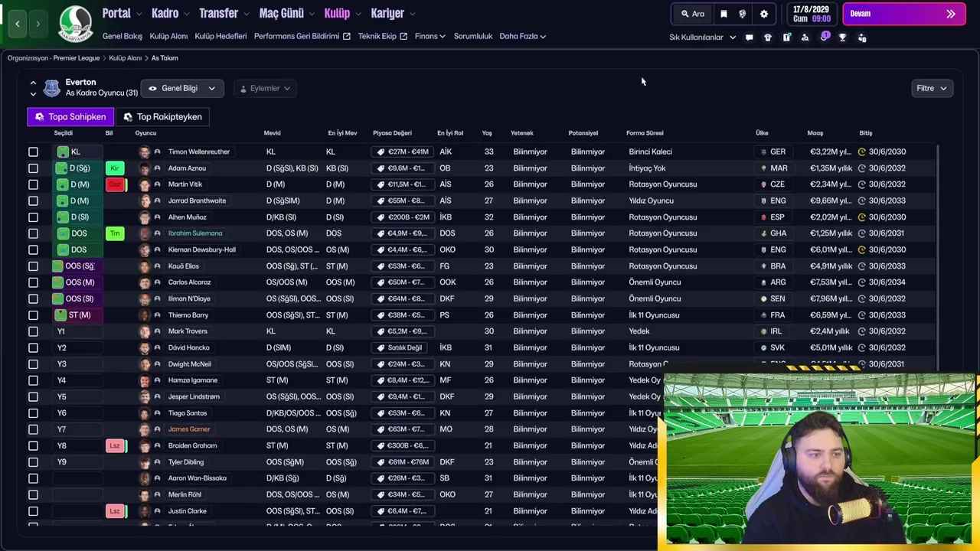Open the bookmark icon near search
The width and height of the screenshot is (980, 551).
[x=724, y=14]
